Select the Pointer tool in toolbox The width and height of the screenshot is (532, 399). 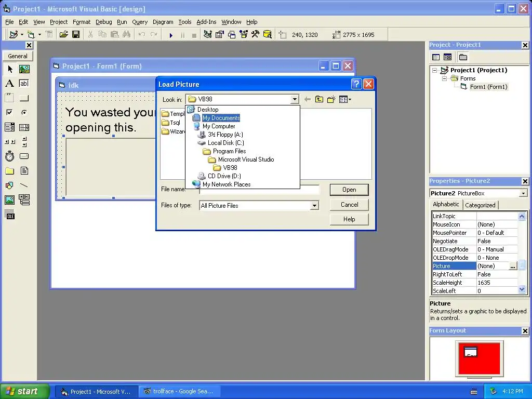pos(10,69)
